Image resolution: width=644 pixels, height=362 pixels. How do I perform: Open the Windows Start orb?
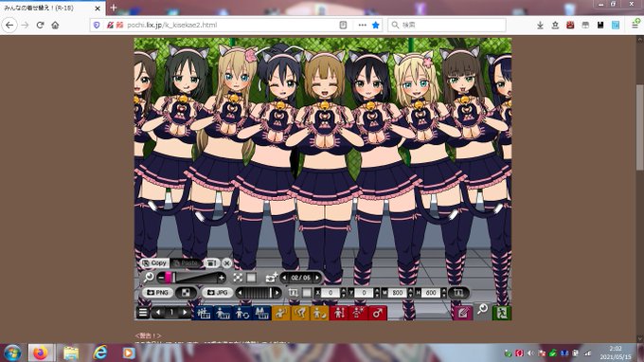pyautogui.click(x=12, y=353)
